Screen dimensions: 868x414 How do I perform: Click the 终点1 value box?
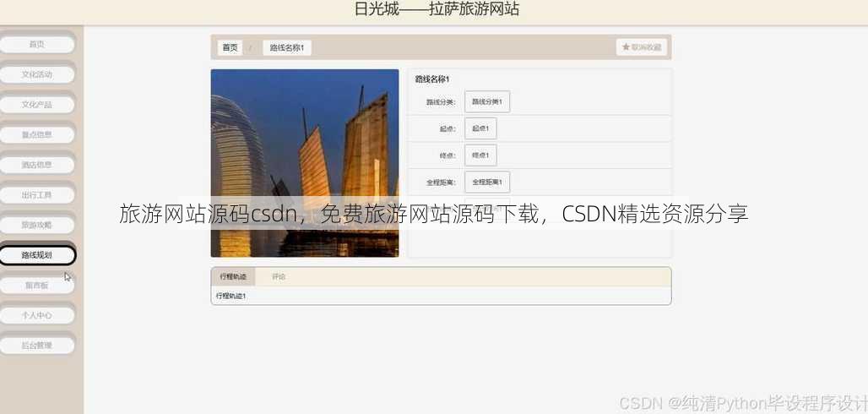click(480, 155)
